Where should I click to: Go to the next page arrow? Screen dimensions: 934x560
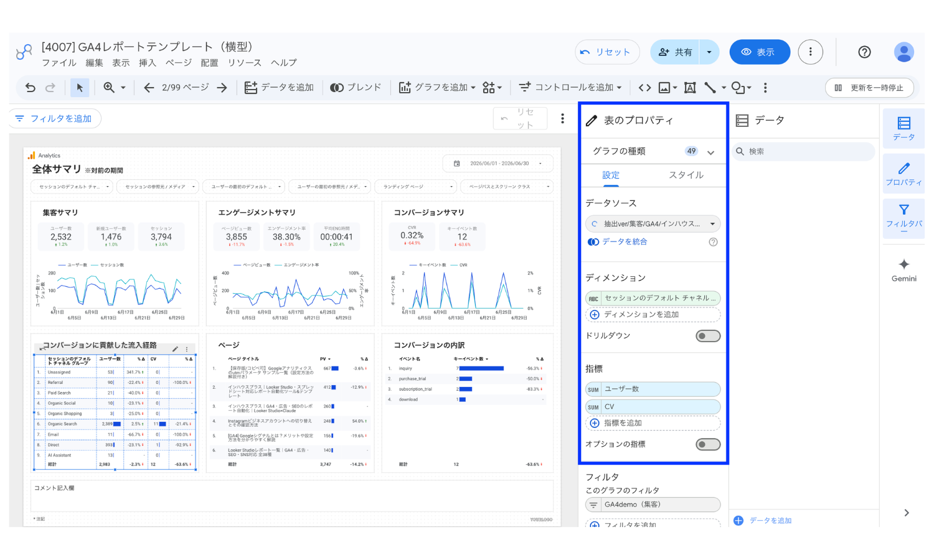[222, 88]
